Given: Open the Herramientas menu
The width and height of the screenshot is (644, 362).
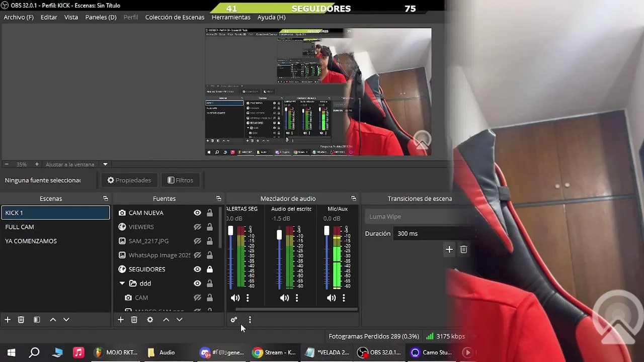Looking at the screenshot, I should tap(231, 17).
